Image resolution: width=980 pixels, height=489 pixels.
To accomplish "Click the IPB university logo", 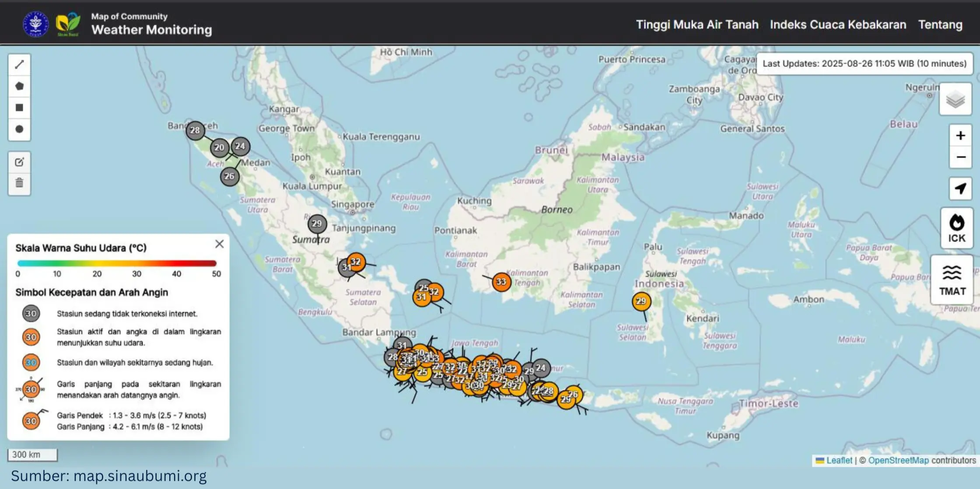I will point(35,24).
